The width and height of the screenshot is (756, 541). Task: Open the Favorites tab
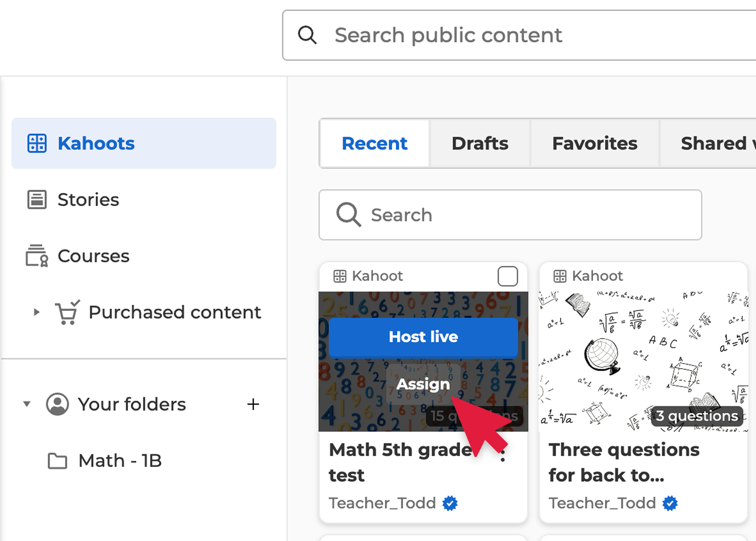click(x=594, y=143)
